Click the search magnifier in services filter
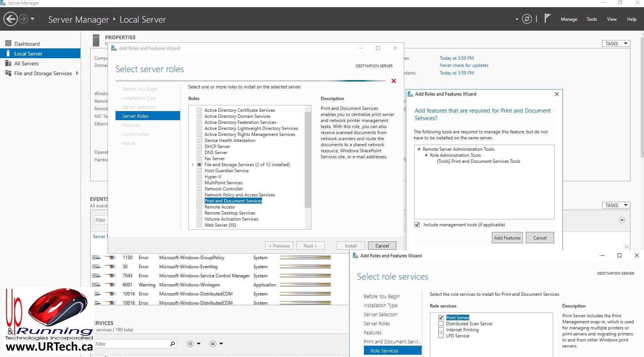Viewport: 644px width, 357px height. click(x=173, y=344)
